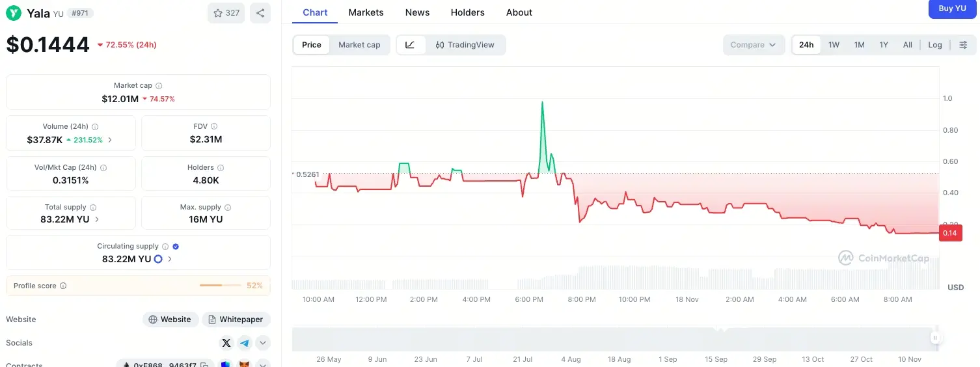This screenshot has width=980, height=367.
Task: Click the #971 rank badge
Action: tap(80, 13)
